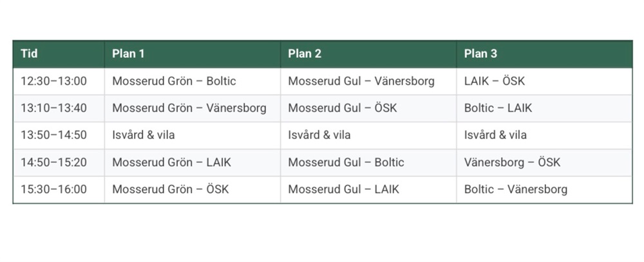Click the Plan 2 header cell
Screen dimensions: 644x262
(305, 54)
